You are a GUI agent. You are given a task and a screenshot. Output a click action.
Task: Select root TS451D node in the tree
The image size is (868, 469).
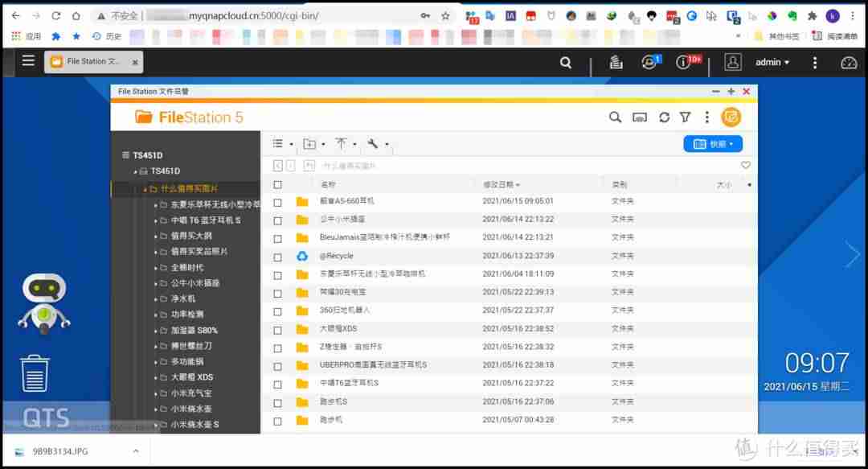point(147,155)
